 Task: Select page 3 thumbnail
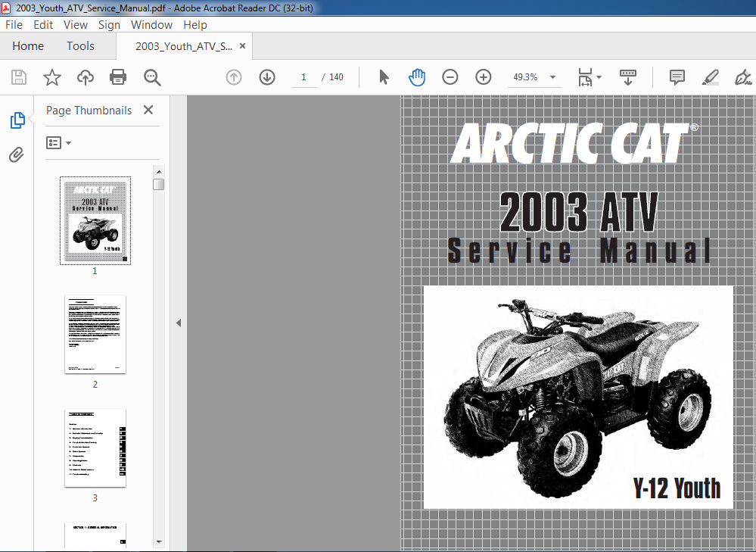click(x=95, y=448)
